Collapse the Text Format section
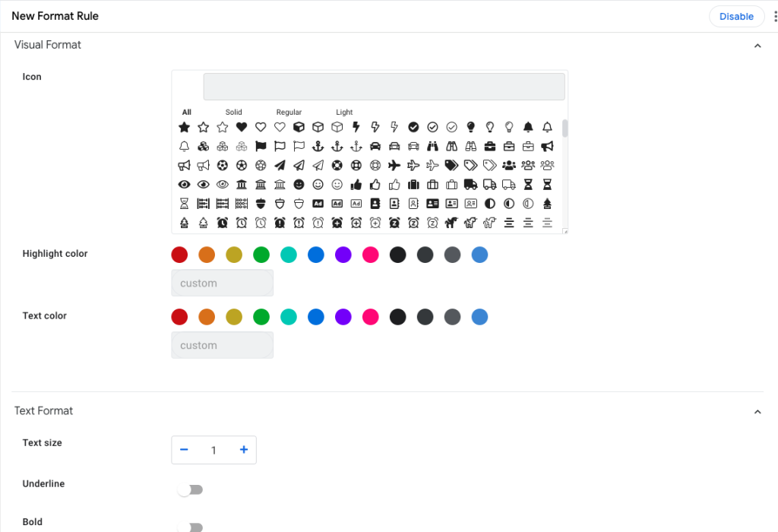 (757, 411)
